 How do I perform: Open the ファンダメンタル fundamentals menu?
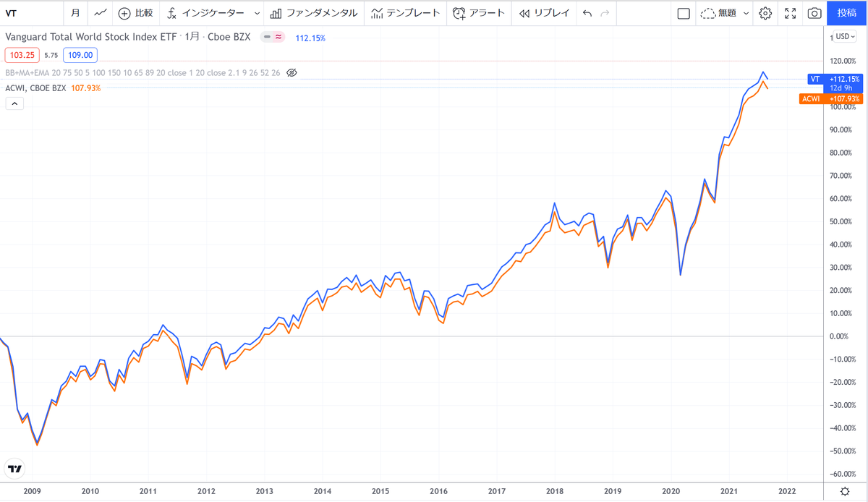[313, 13]
